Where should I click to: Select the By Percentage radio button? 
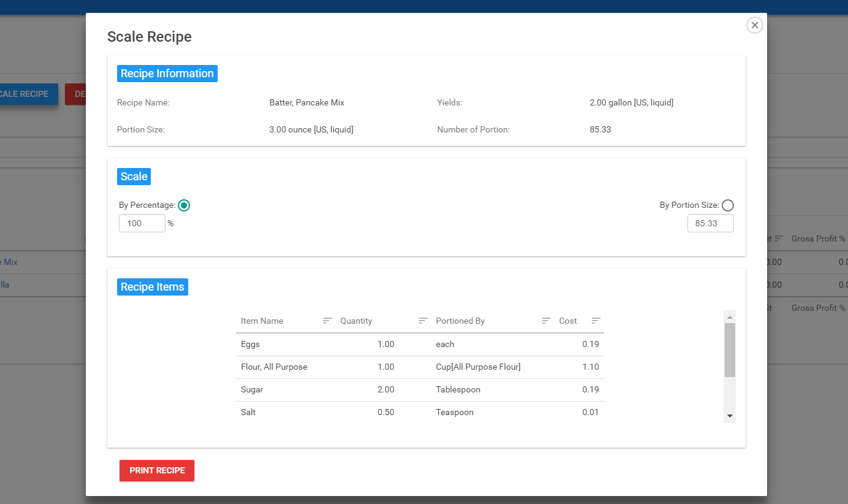[184, 205]
